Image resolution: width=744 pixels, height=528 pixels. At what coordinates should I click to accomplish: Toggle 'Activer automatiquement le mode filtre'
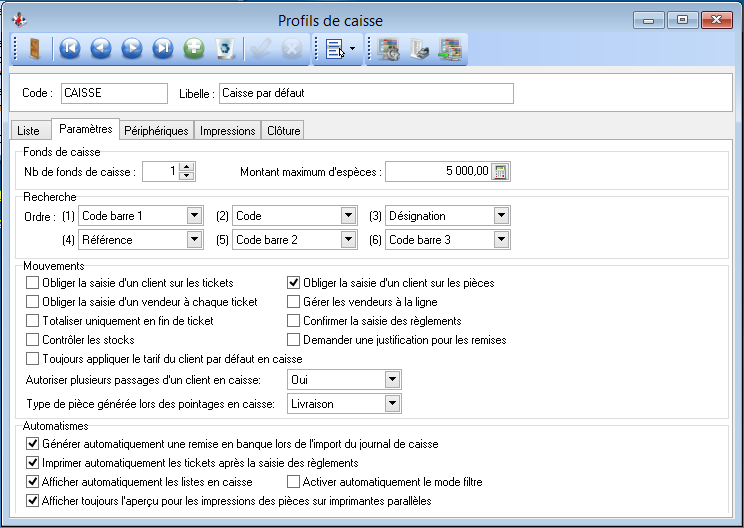[x=294, y=482]
